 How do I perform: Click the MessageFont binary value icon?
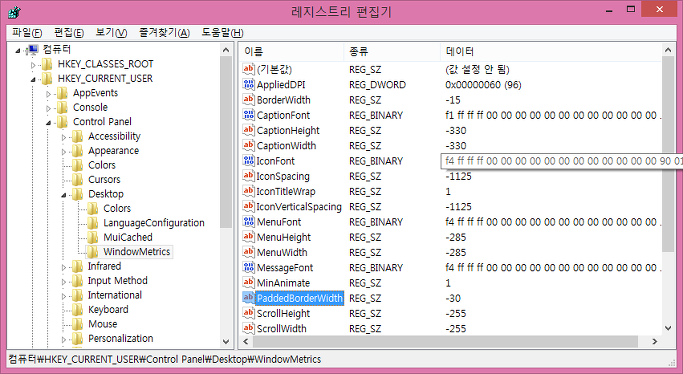pos(248,267)
